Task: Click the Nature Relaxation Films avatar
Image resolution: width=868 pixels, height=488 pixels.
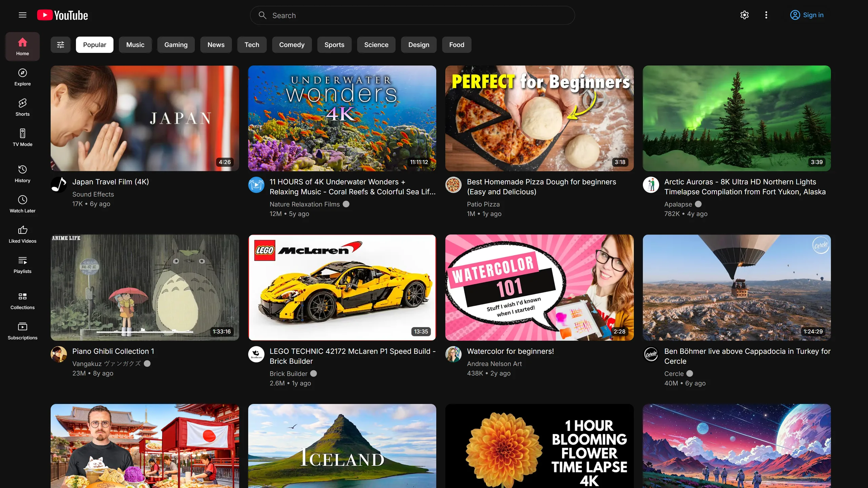Action: 256,185
